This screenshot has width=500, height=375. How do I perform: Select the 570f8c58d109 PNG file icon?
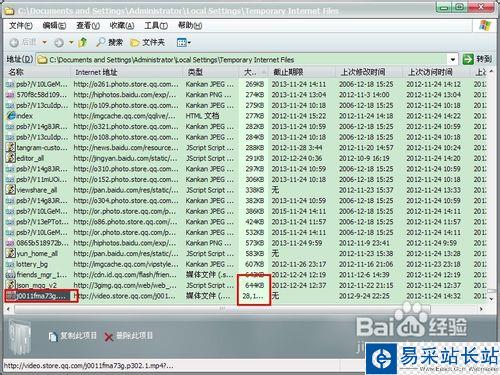pyautogui.click(x=11, y=95)
